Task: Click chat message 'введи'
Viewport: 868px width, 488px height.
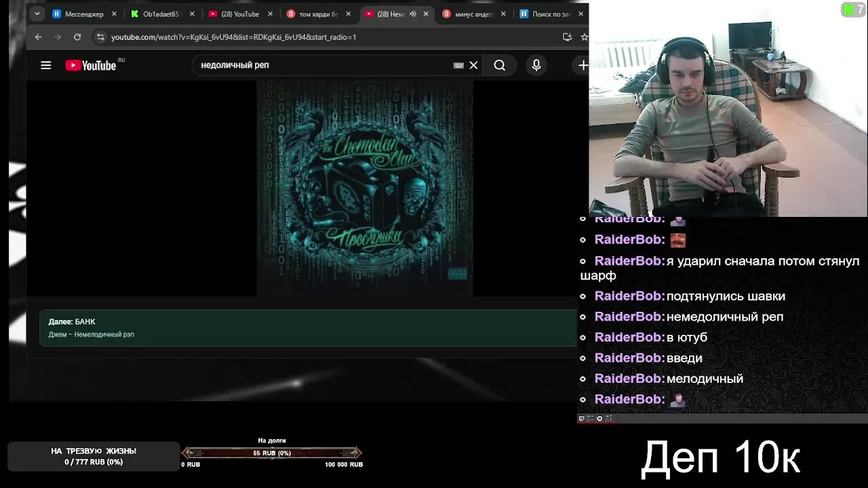Action: point(684,358)
